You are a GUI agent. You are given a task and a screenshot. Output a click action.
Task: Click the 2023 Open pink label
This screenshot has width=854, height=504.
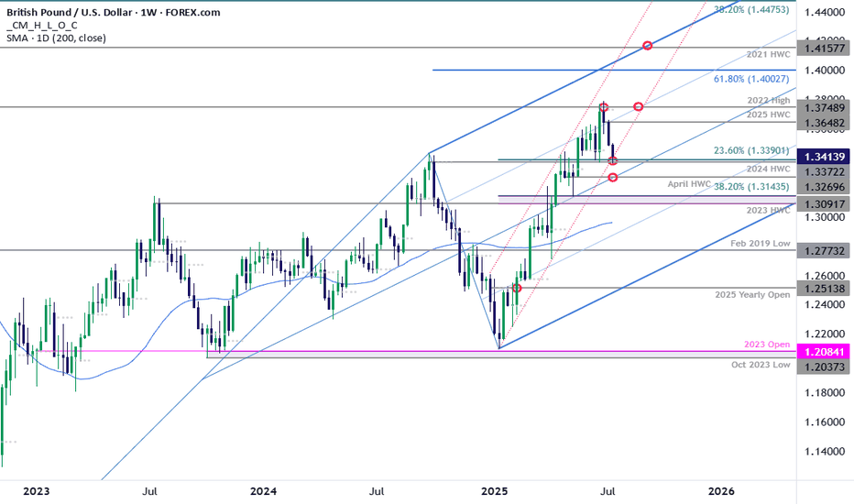(768, 345)
